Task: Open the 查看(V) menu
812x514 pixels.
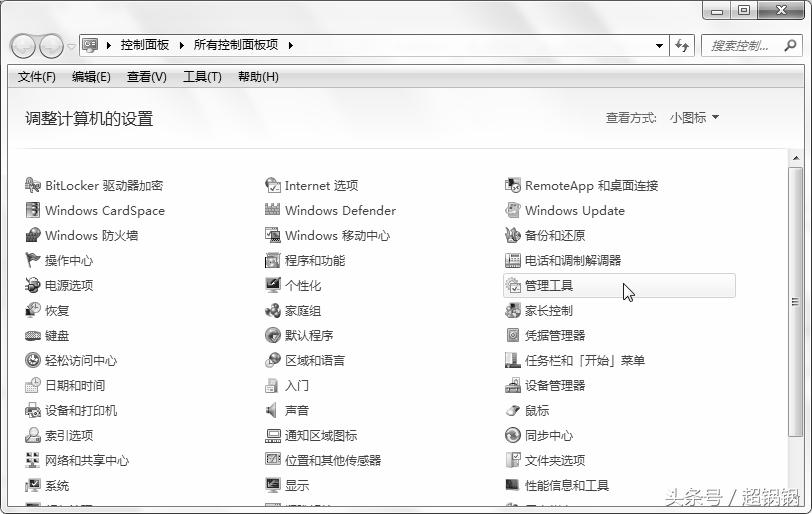Action: click(147, 77)
